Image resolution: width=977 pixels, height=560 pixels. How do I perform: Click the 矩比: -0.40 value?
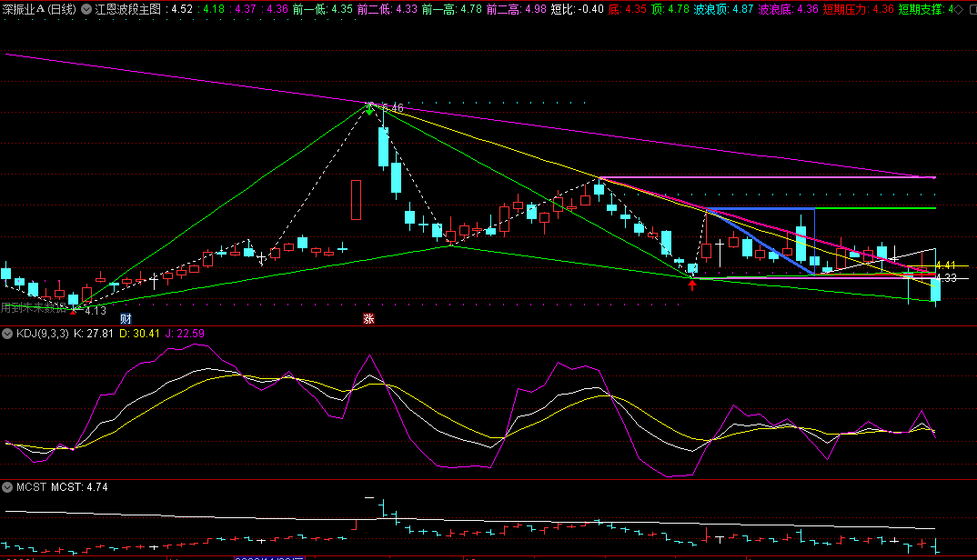pos(578,9)
